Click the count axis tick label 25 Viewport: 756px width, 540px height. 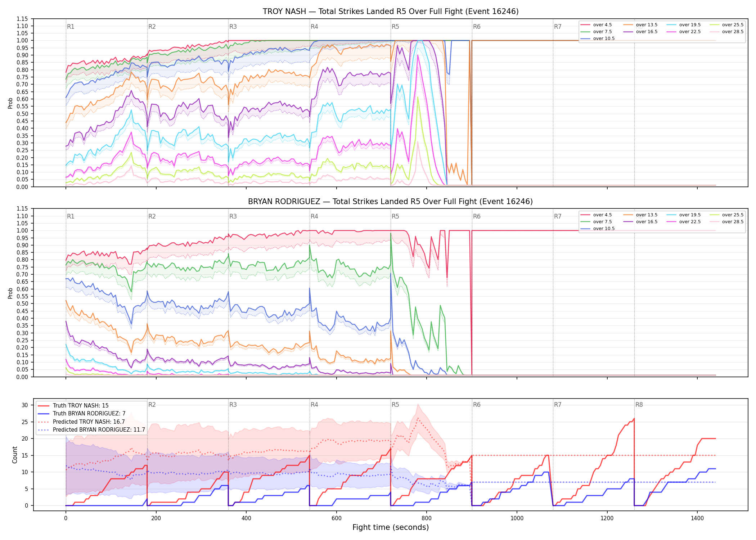tap(24, 422)
